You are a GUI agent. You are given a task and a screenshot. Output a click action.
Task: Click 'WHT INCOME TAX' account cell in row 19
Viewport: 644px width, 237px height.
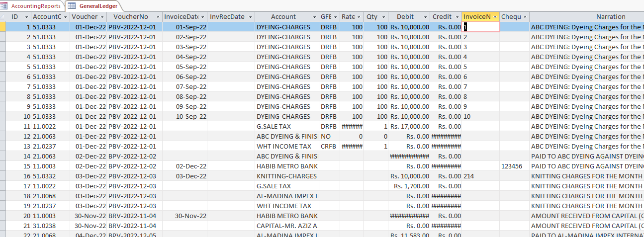pos(287,206)
